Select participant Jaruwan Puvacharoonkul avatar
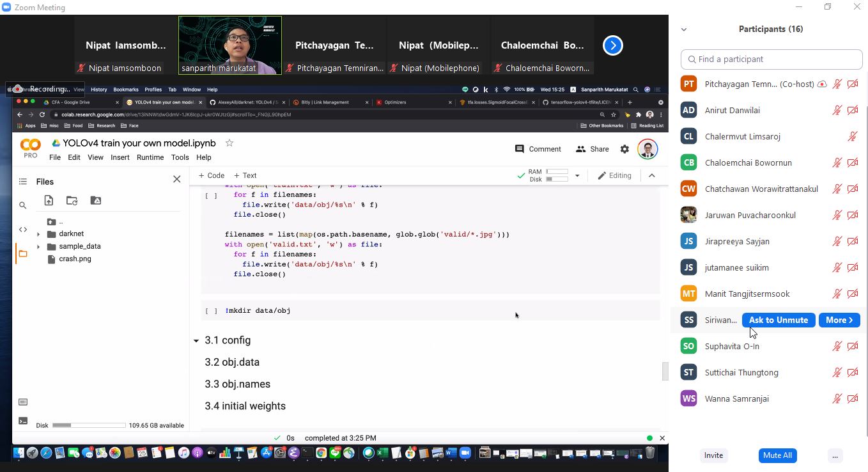 coord(688,215)
